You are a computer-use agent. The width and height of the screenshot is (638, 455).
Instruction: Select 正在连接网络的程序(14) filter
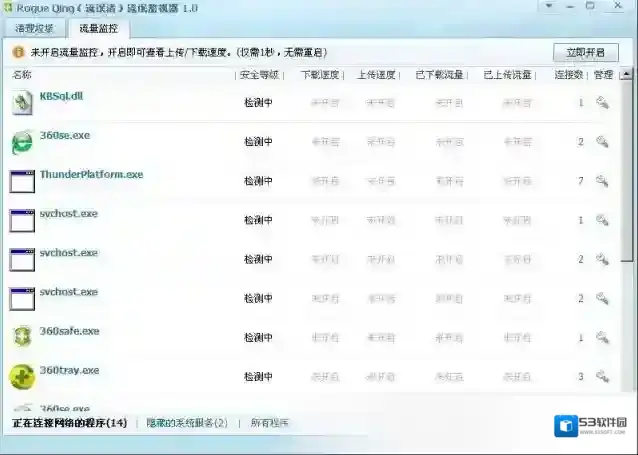[x=69, y=423]
